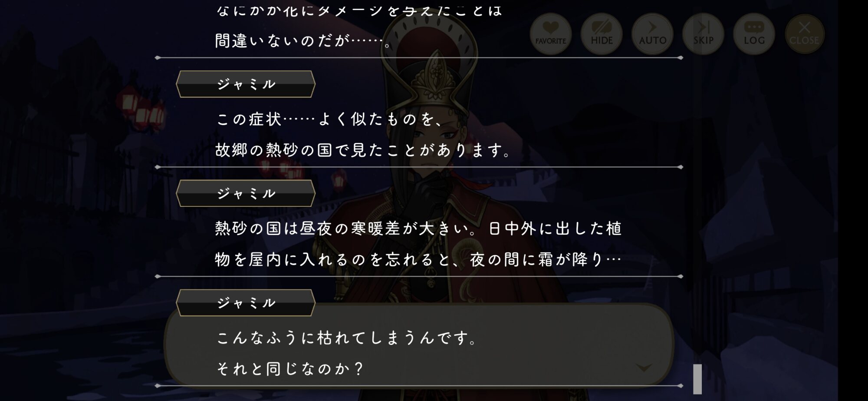The image size is (868, 401).
Task: Click the line こんなふうに枯れてしまうんです
Action: coord(346,338)
